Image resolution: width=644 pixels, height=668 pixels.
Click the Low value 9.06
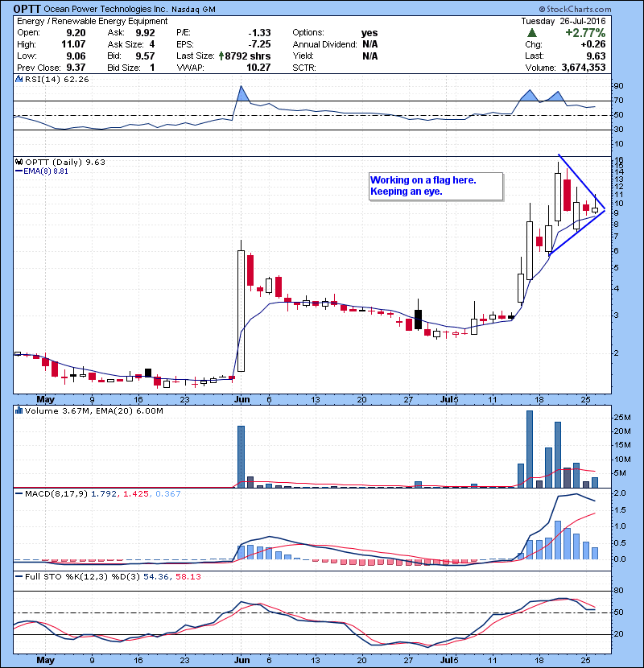click(x=76, y=56)
